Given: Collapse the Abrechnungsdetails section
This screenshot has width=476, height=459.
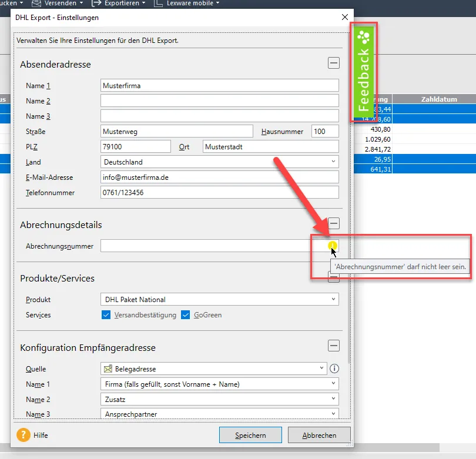Looking at the screenshot, I should (x=333, y=223).
